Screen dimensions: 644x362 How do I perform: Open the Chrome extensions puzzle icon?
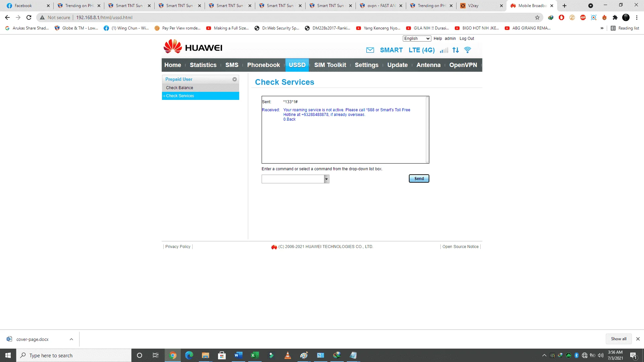[x=615, y=17]
